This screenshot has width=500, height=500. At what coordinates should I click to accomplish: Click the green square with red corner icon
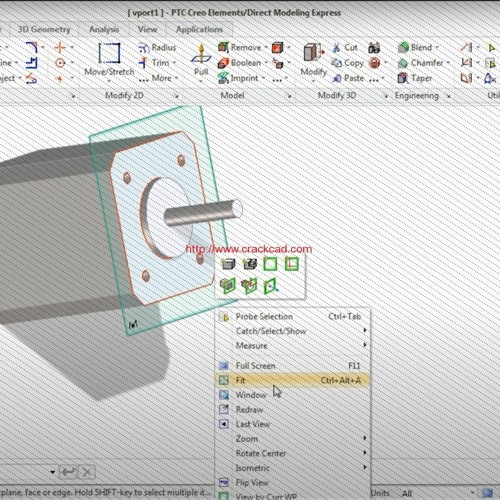pyautogui.click(x=292, y=264)
